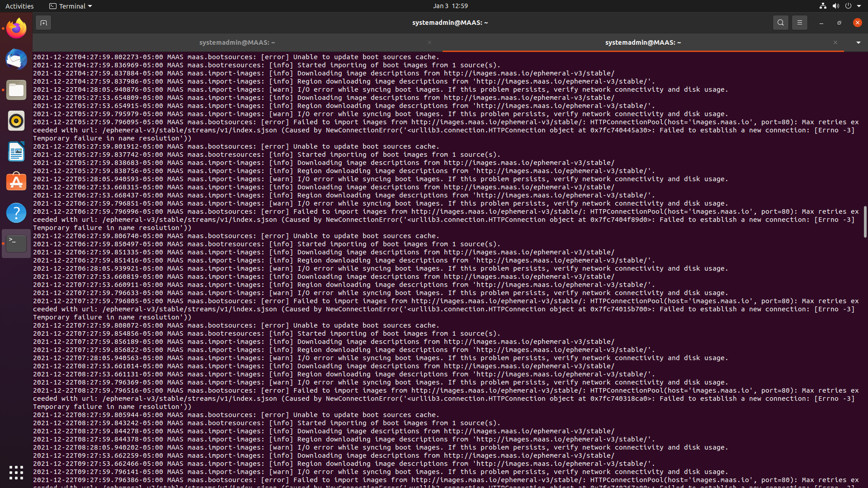Select second systemadmin@MAAS tab
This screenshot has width=868, height=488.
point(642,42)
